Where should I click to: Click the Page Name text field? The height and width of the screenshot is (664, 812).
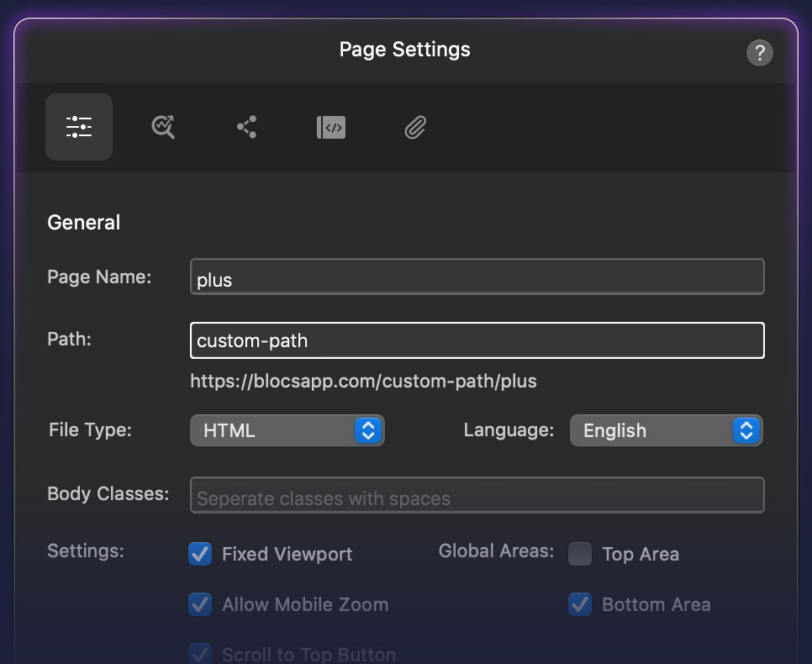[477, 277]
